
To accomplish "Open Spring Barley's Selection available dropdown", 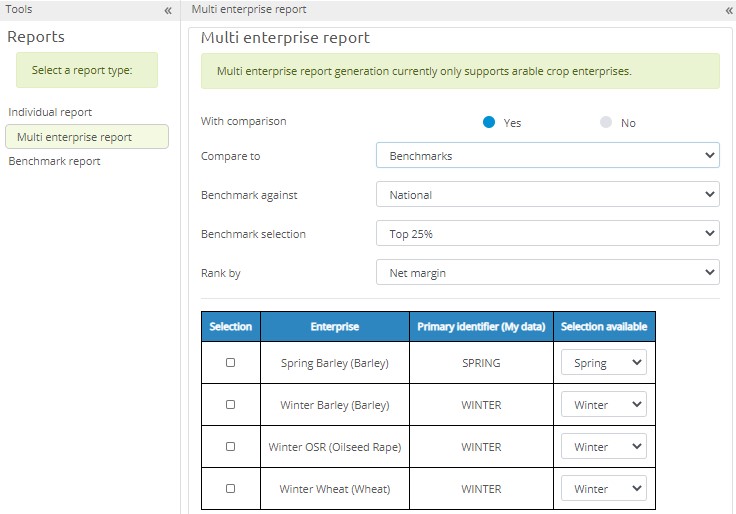I will click(604, 363).
